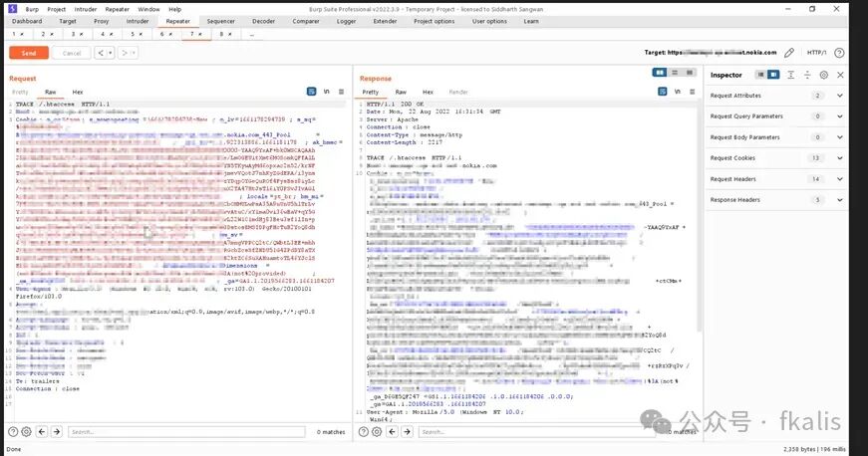Open HTTP/1 protocol selector

click(x=816, y=53)
